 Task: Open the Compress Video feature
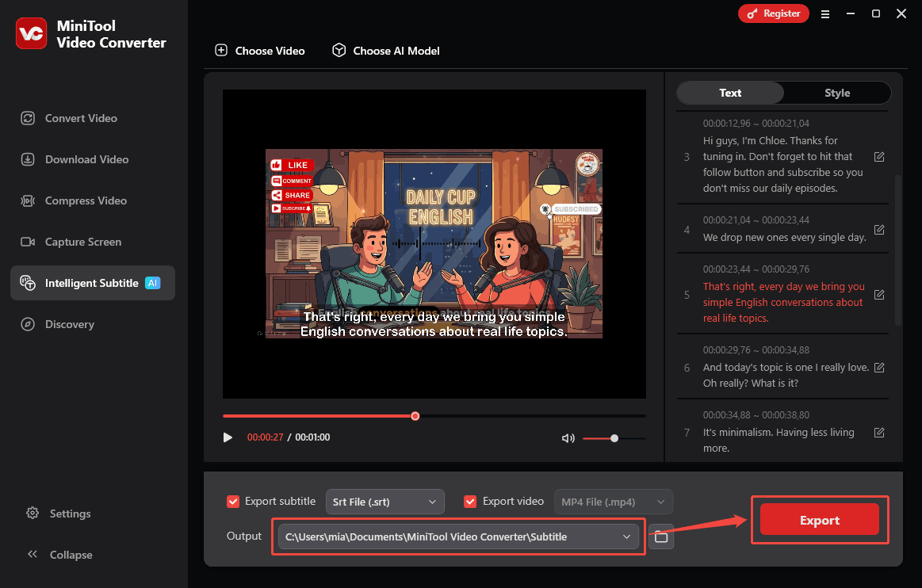coord(83,200)
